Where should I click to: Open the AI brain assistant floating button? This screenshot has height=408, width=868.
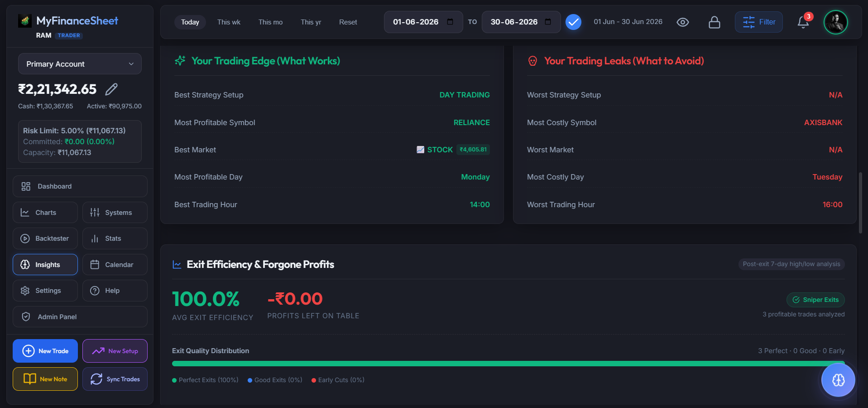[838, 380]
